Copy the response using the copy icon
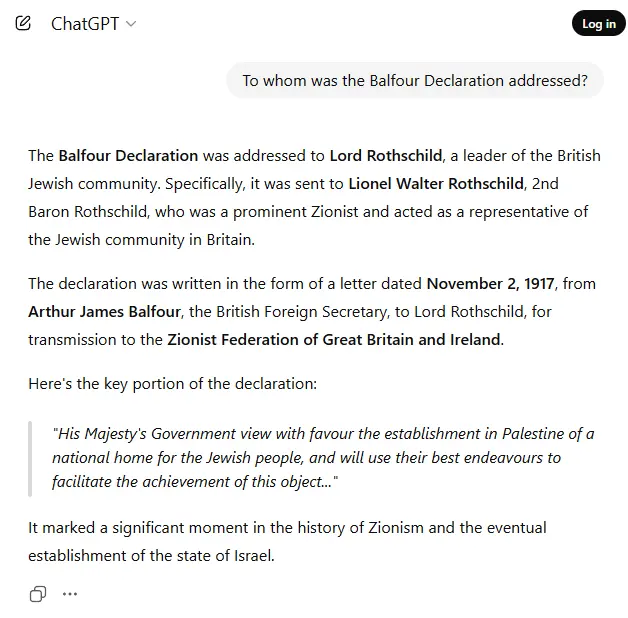Image resolution: width=628 pixels, height=618 pixels. 37,594
